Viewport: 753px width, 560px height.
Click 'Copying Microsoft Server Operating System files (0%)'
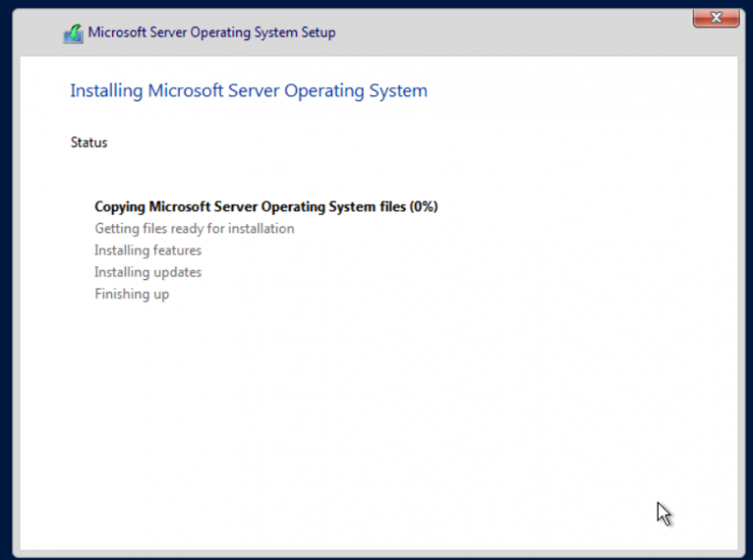[266, 207]
